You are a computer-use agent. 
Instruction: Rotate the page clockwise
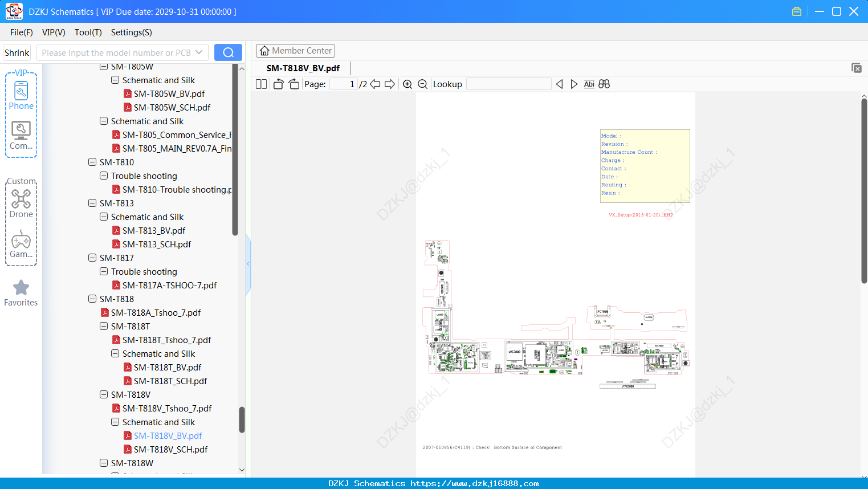click(x=294, y=84)
